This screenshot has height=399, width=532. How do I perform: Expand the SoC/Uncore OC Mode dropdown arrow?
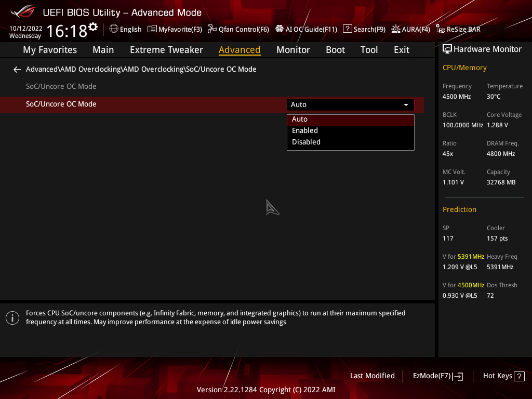(406, 105)
